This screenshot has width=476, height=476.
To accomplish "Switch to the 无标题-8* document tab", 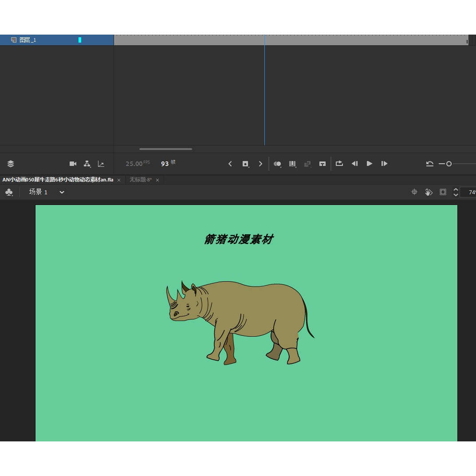I will click(x=141, y=180).
